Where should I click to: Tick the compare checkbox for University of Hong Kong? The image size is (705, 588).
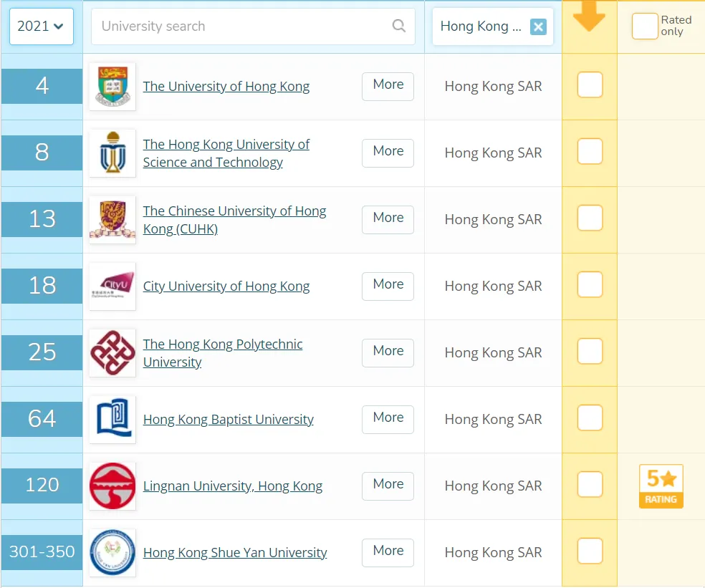click(x=590, y=85)
